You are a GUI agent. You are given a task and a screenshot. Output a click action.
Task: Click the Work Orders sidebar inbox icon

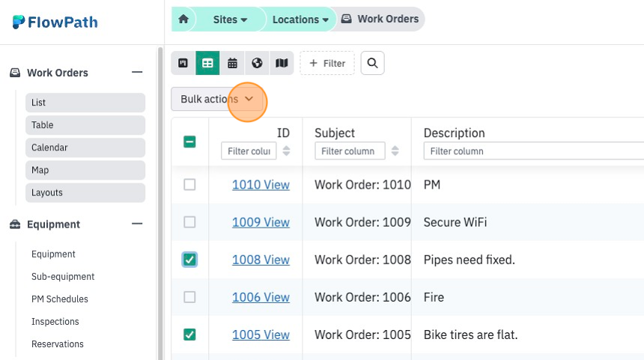coord(15,73)
